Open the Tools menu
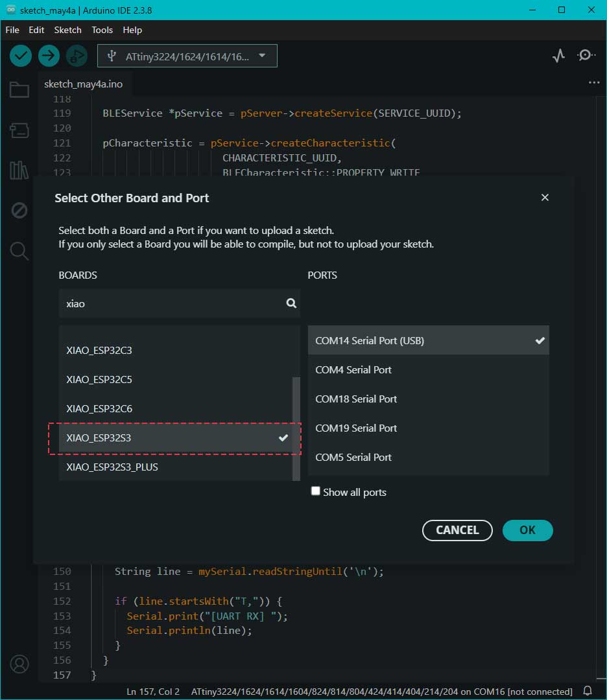This screenshot has height=700, width=607. click(x=102, y=30)
